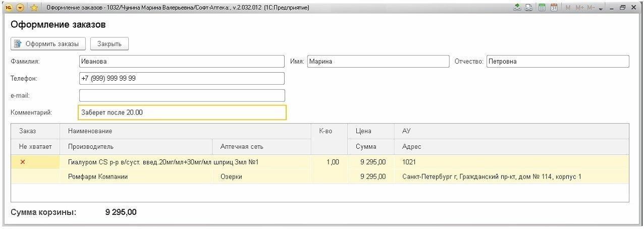Image resolution: width=644 pixels, height=229 pixels.
Task: Expand the small title bar dropdown arrow
Action: click(x=601, y=9)
